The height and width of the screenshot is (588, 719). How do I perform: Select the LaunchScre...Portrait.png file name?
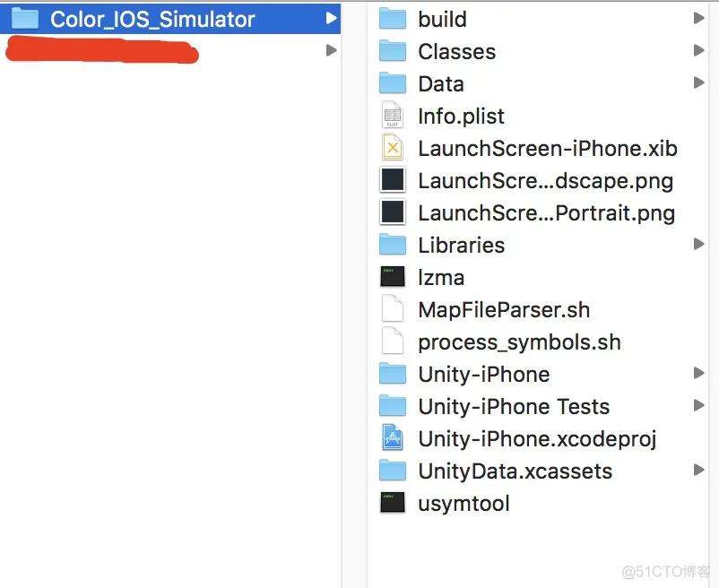[547, 213]
